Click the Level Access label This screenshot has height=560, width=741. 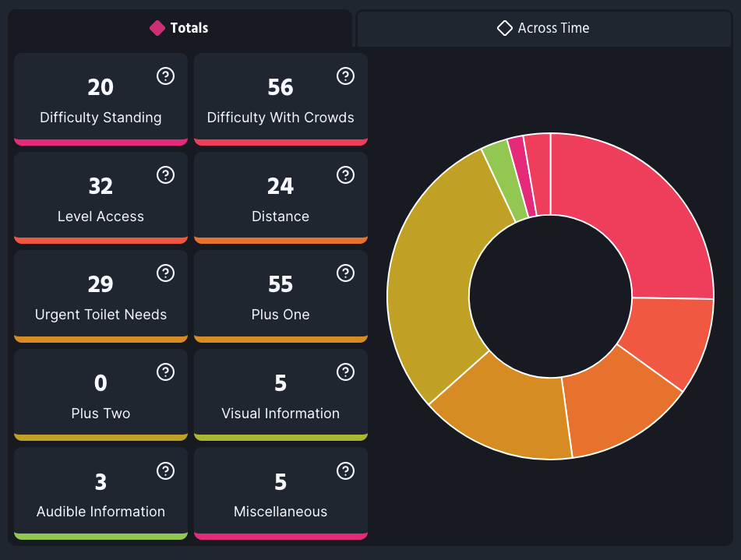point(101,217)
